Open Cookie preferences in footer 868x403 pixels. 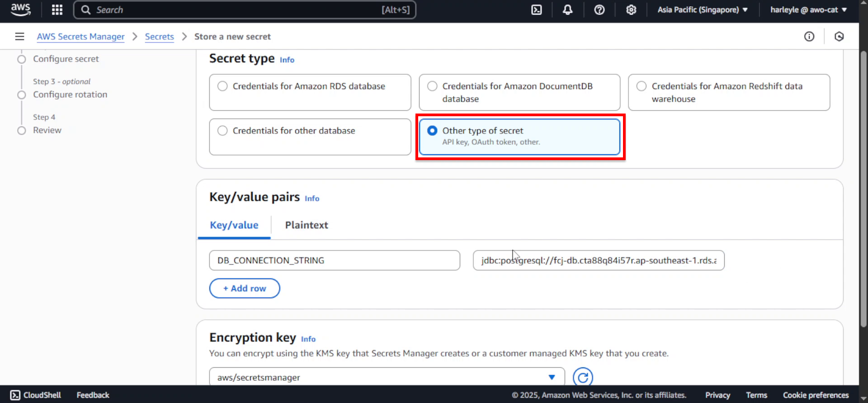point(816,395)
